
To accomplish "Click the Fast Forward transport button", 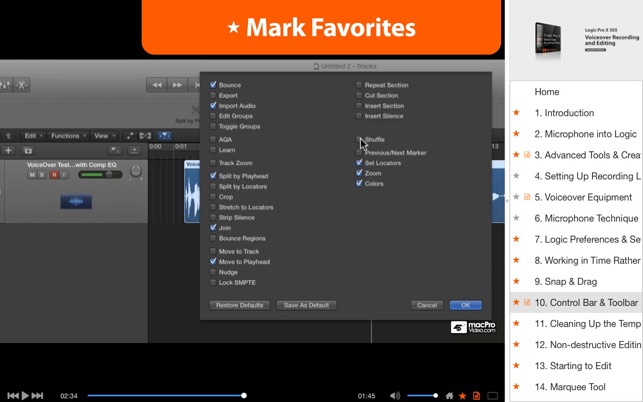I will pyautogui.click(x=177, y=85).
